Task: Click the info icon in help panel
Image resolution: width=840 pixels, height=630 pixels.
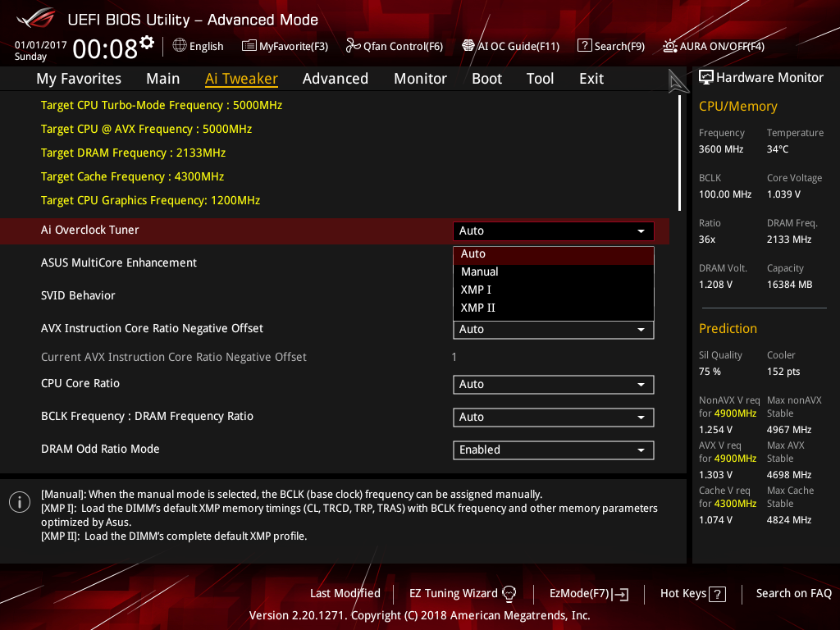Action: [20, 502]
